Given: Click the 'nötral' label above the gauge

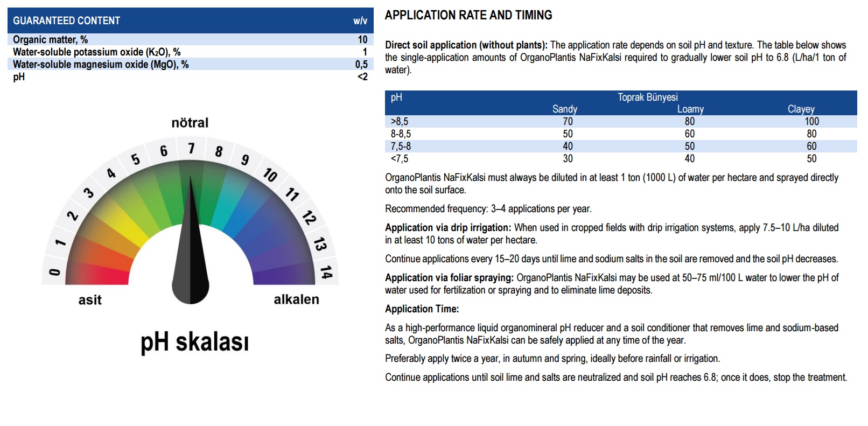Looking at the screenshot, I should 190,123.
